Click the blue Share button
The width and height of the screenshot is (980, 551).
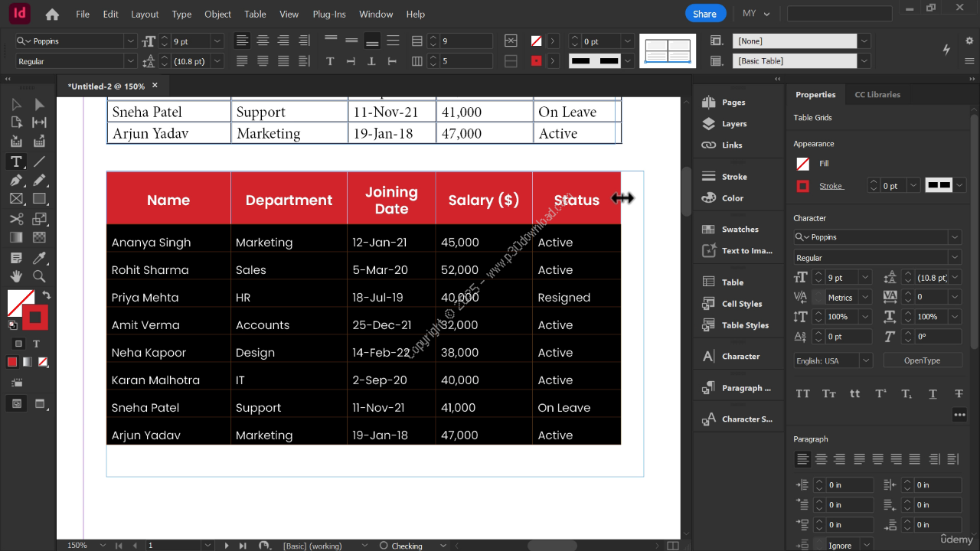(704, 14)
